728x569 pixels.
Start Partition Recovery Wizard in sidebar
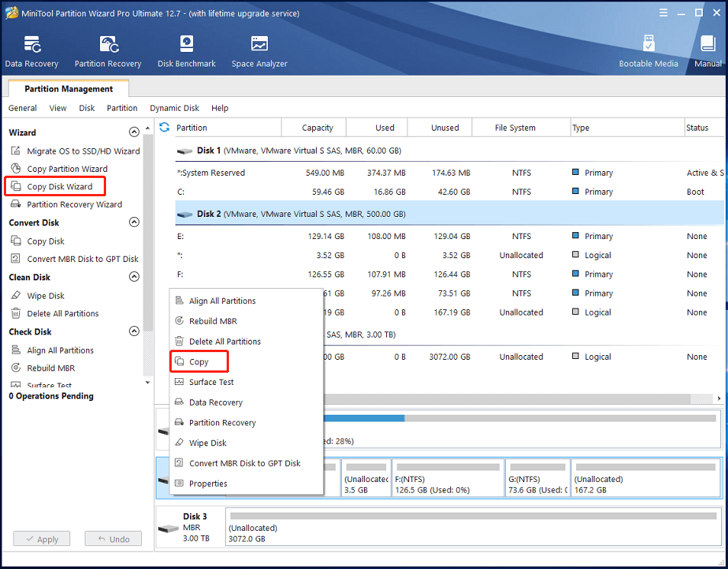(x=66, y=205)
